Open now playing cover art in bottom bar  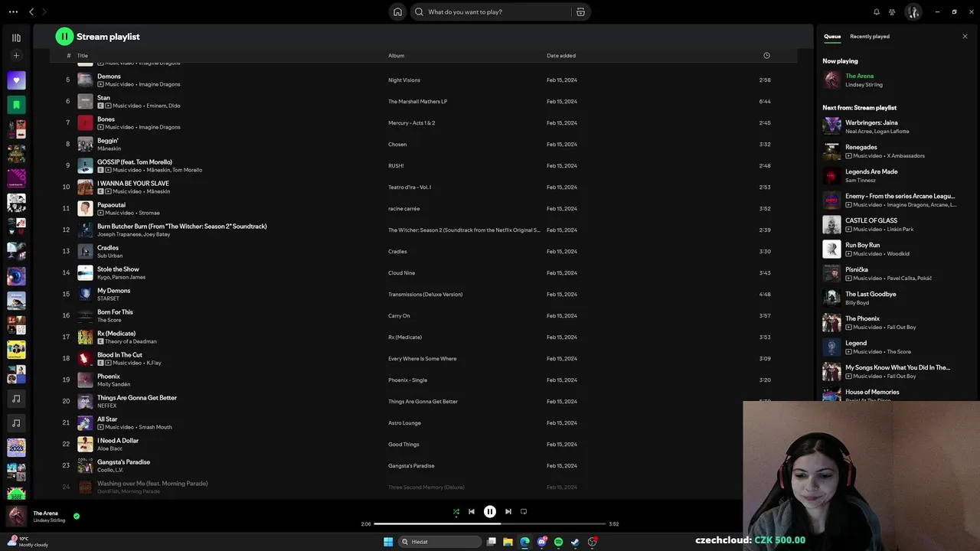(16, 516)
